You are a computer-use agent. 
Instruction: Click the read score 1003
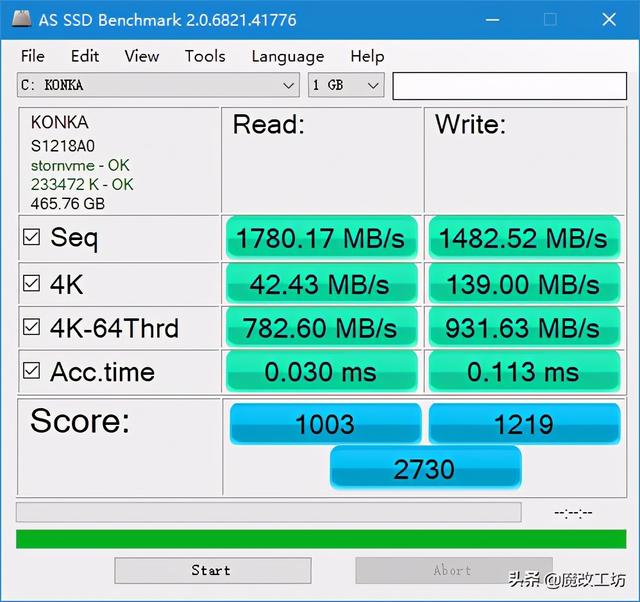tap(325, 424)
